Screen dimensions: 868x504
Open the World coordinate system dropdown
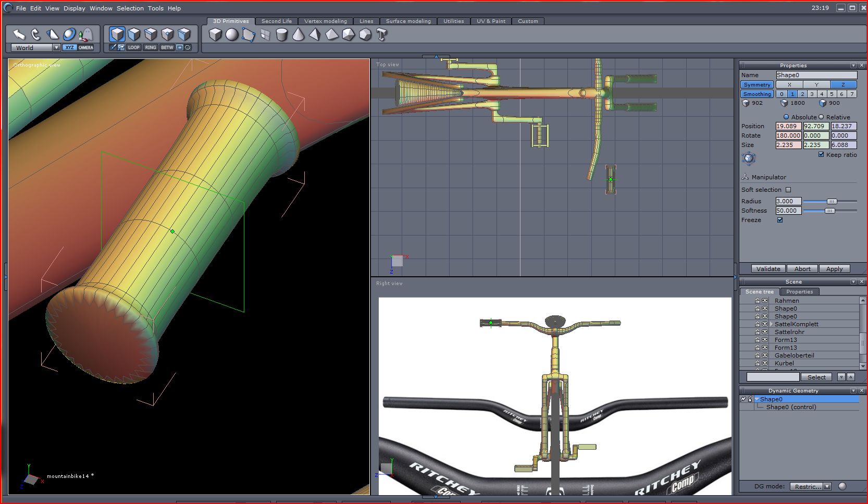[56, 47]
